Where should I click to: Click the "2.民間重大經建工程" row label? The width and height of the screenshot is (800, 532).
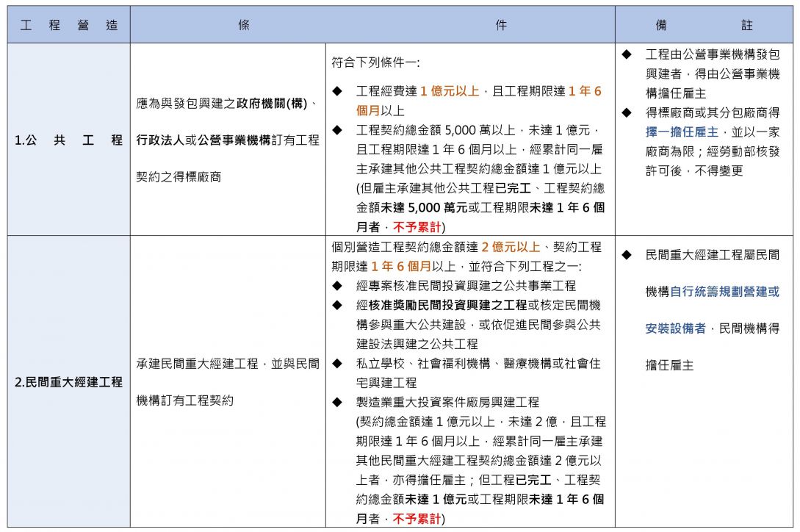68,382
